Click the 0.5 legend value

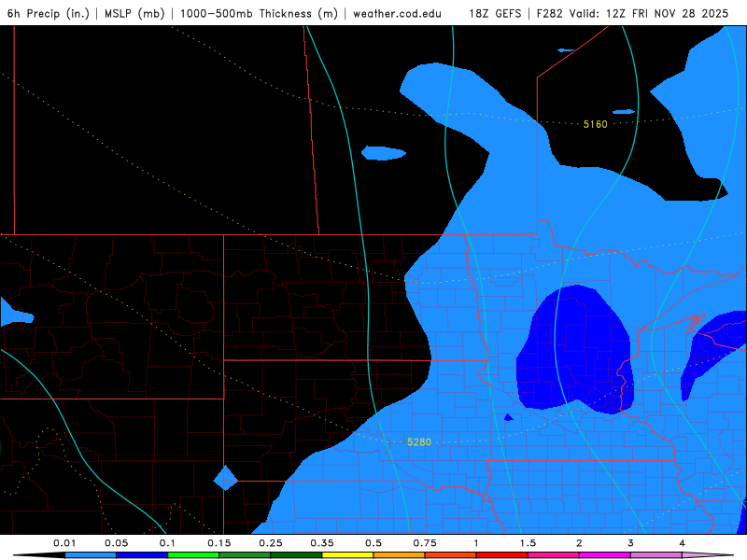click(373, 543)
